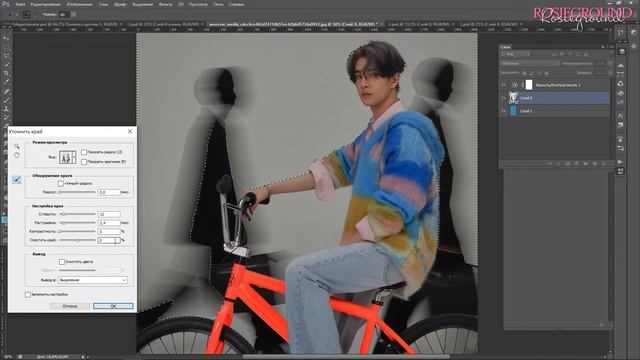This screenshot has height=360, width=640.
Task: Open the Help menu
Action: [x=236, y=4]
